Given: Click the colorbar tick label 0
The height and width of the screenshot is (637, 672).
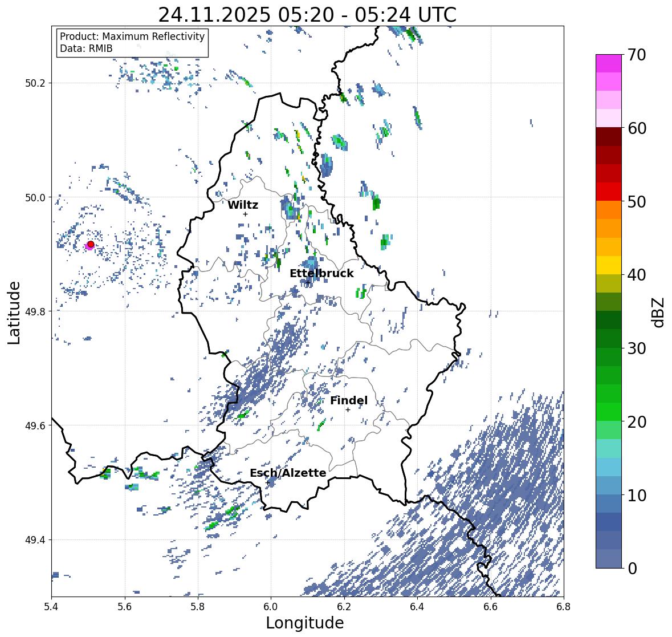Looking at the screenshot, I should click(x=632, y=569).
